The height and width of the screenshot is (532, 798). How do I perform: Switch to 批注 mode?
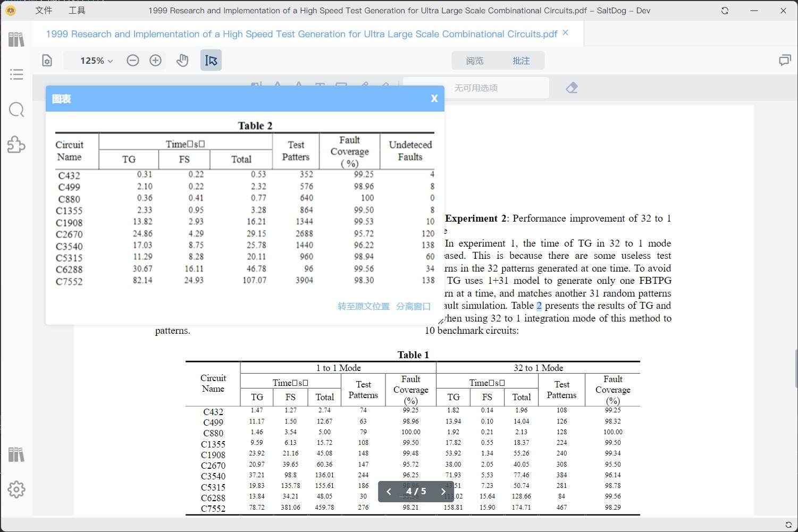[521, 61]
